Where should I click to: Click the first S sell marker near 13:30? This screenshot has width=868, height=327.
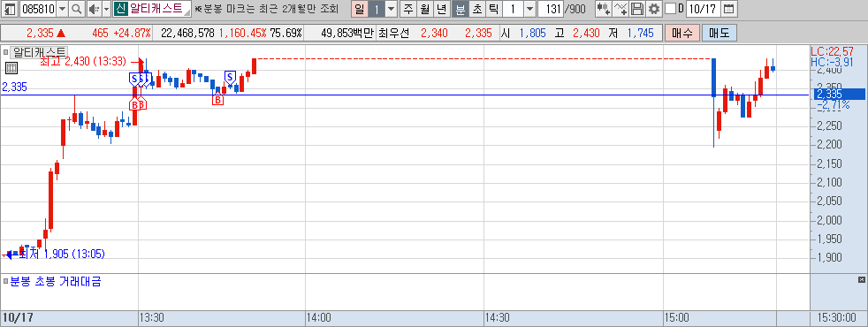tap(134, 79)
